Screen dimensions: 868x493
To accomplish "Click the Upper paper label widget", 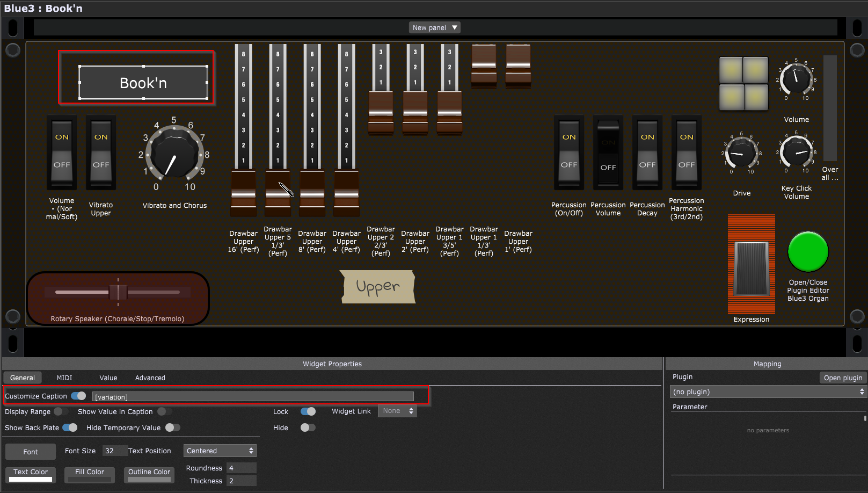I will pyautogui.click(x=378, y=287).
